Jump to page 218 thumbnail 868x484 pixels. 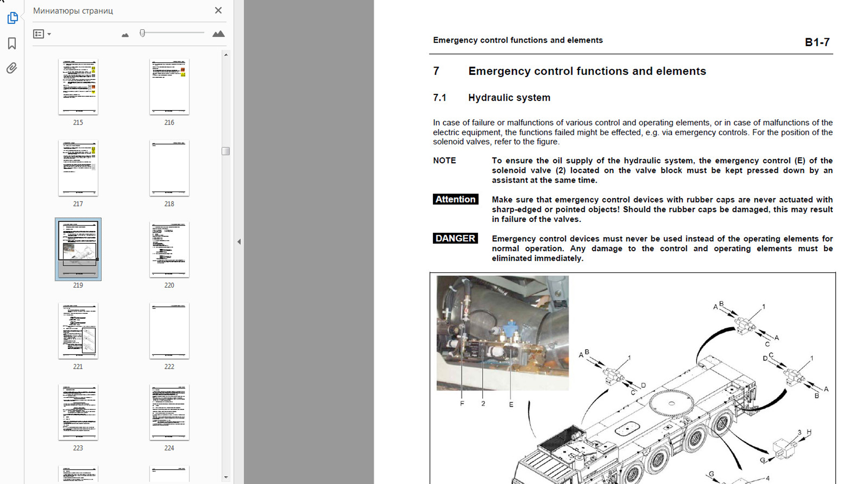pyautogui.click(x=169, y=168)
